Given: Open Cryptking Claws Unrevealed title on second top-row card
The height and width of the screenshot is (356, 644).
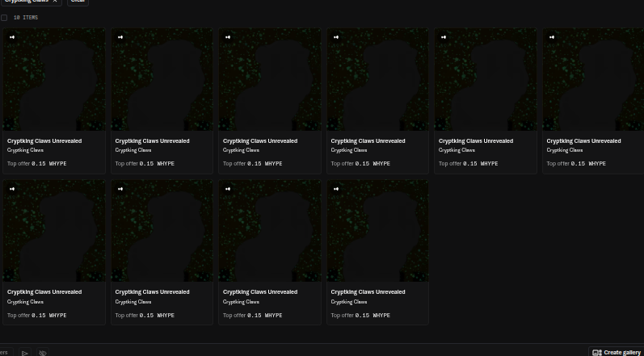Looking at the screenshot, I should pyautogui.click(x=152, y=141).
